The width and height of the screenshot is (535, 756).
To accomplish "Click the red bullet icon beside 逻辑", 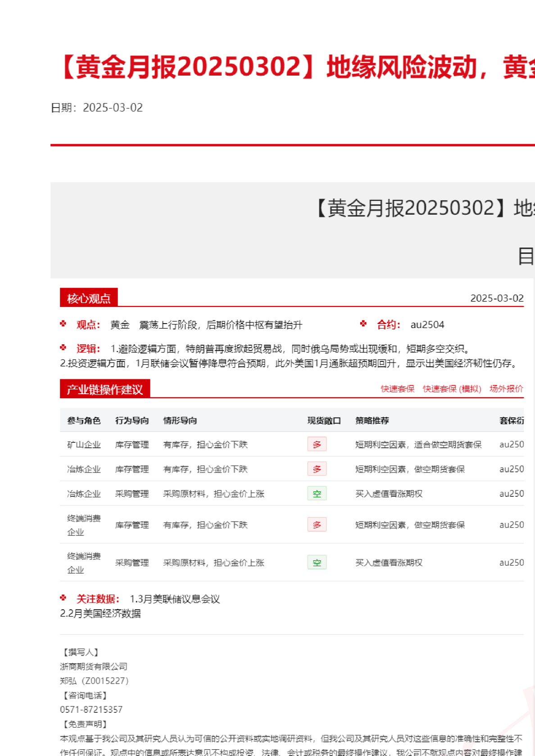I will click(63, 347).
